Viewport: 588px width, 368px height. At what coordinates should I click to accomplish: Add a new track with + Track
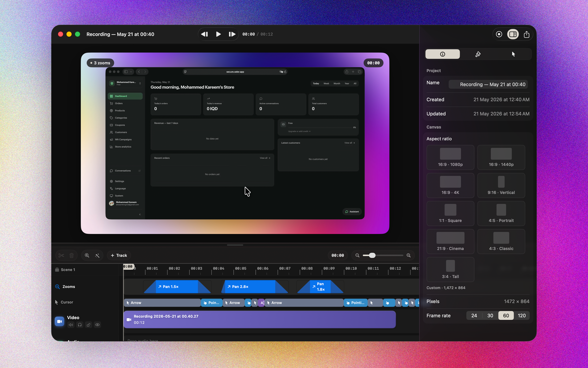119,255
